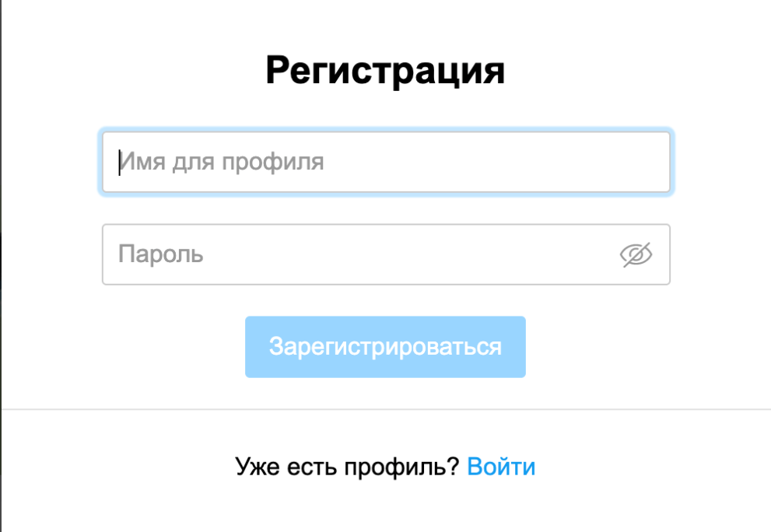Activate the highlighted username text box
This screenshot has height=532, width=771.
click(x=385, y=162)
